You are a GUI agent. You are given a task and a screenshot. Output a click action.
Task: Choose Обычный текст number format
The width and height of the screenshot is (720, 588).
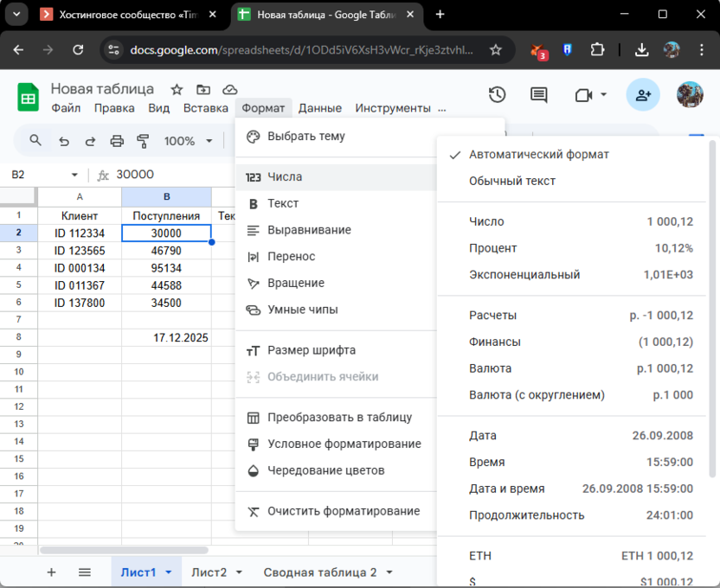tap(511, 181)
